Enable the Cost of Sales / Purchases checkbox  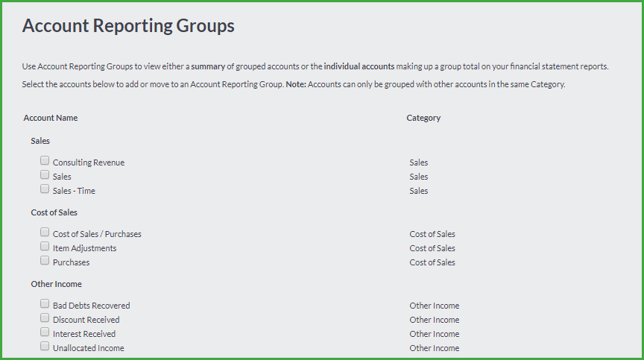pos(45,232)
